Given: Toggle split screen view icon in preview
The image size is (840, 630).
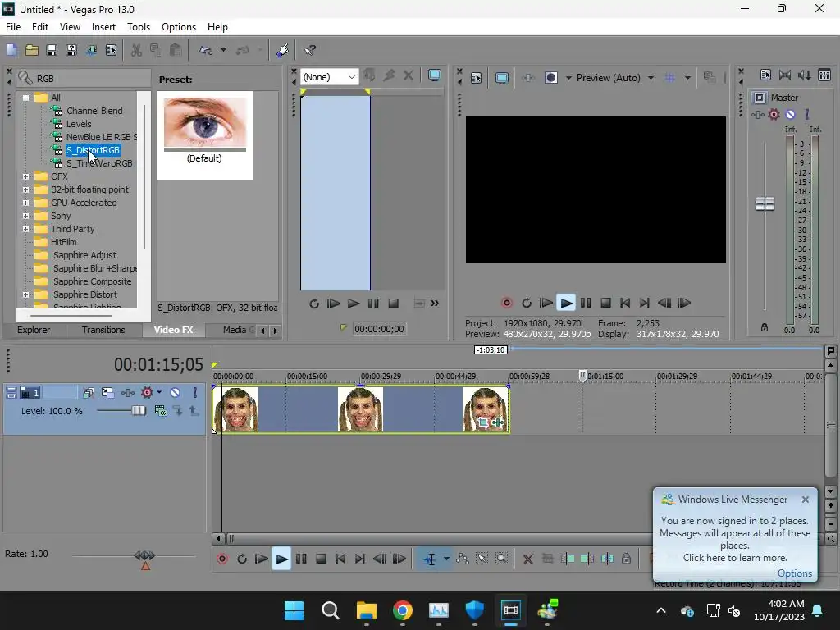Looking at the screenshot, I should [x=550, y=78].
